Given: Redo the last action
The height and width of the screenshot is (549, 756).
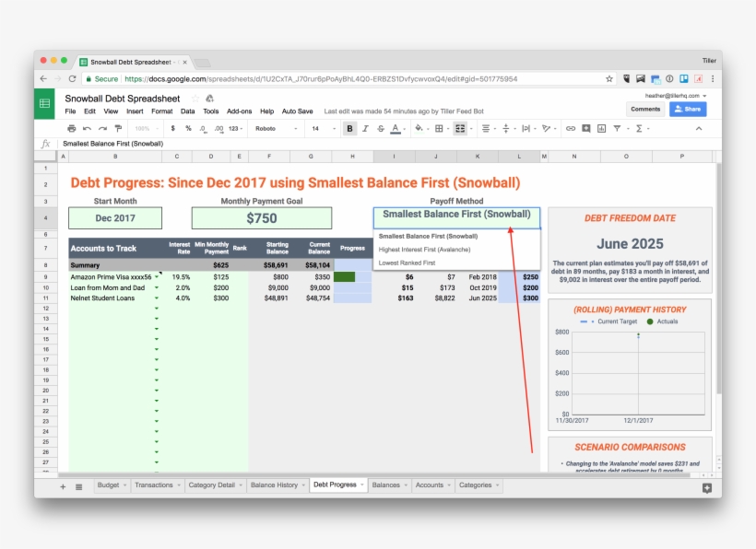Looking at the screenshot, I should [x=102, y=129].
